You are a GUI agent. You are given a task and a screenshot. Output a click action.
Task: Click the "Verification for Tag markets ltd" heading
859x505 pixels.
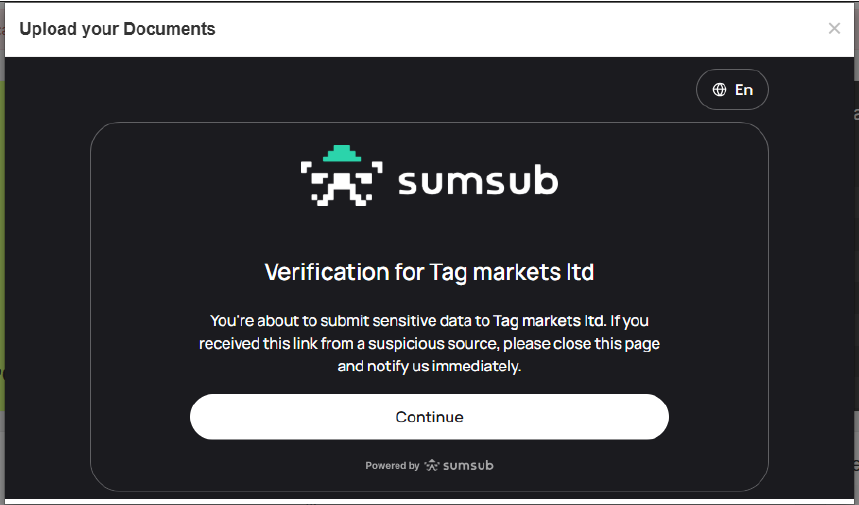(429, 272)
